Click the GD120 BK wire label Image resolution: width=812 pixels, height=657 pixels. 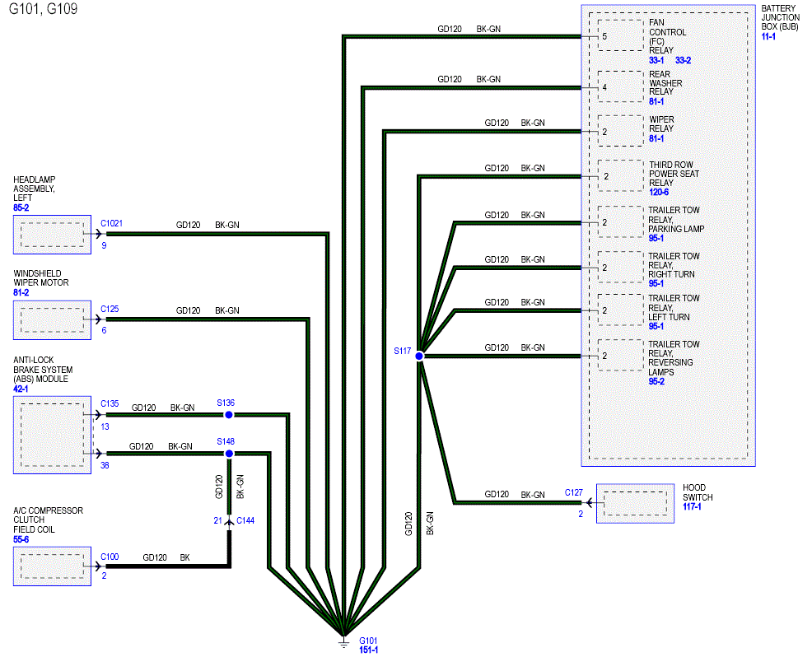coord(166,557)
